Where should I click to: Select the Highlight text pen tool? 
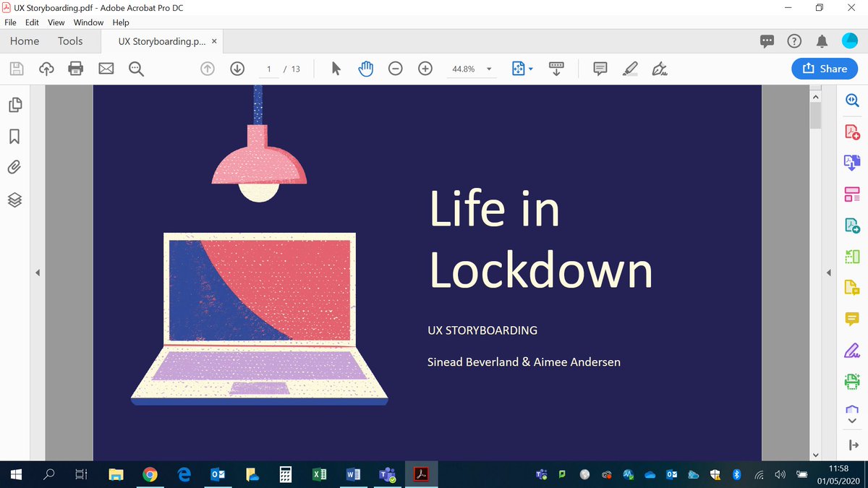tap(630, 69)
